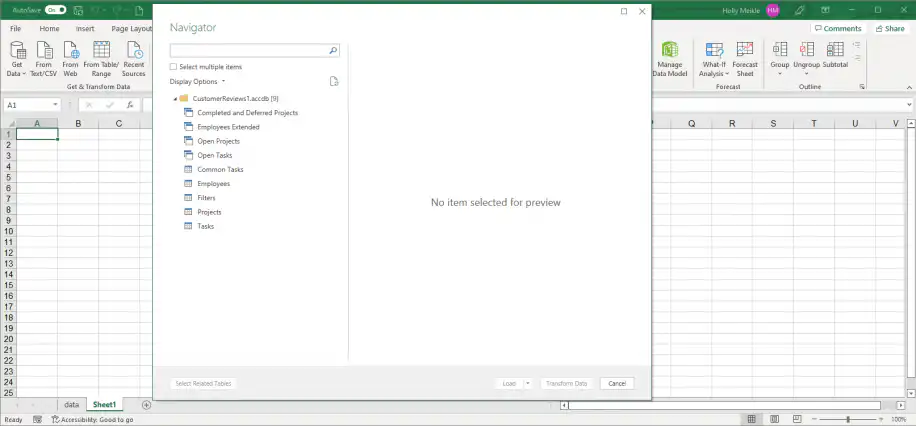Open the Load options dropdown arrow
Screen dimensions: 916x426
528,384
